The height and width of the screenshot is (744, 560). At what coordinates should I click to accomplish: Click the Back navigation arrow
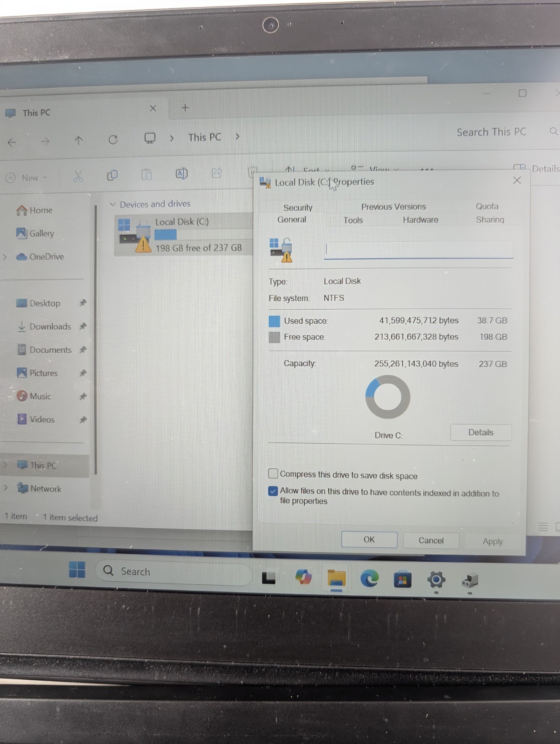click(x=12, y=142)
